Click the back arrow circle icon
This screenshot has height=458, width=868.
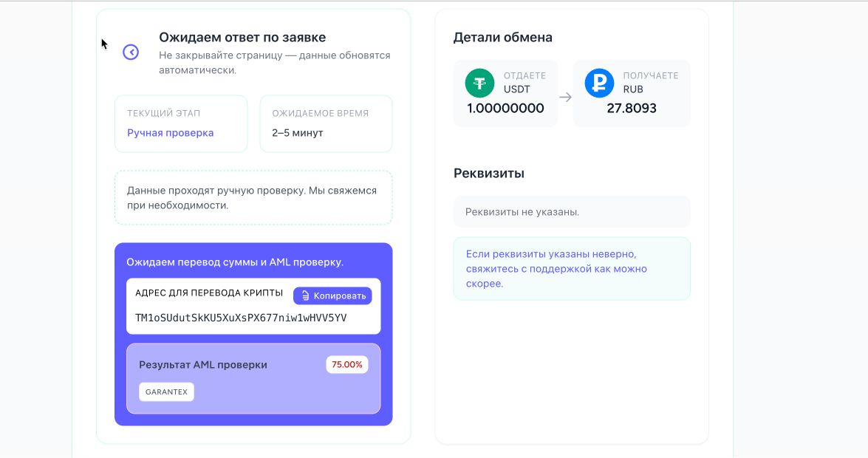point(131,52)
